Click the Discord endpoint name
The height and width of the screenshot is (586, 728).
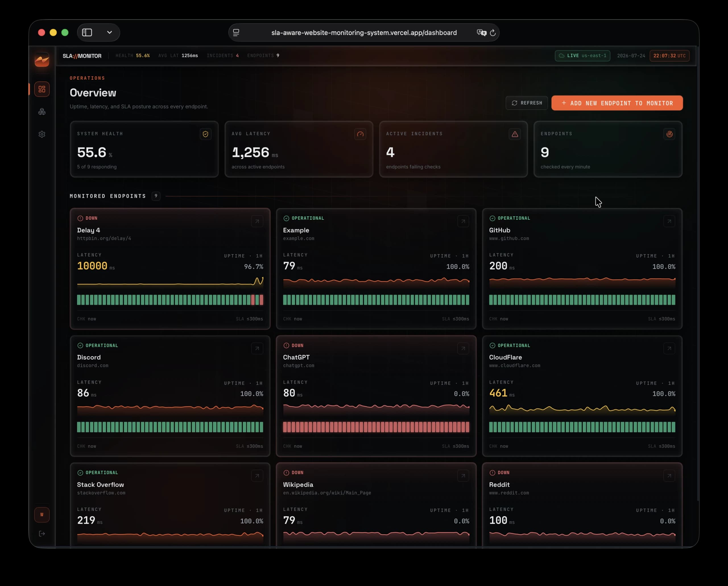point(89,357)
